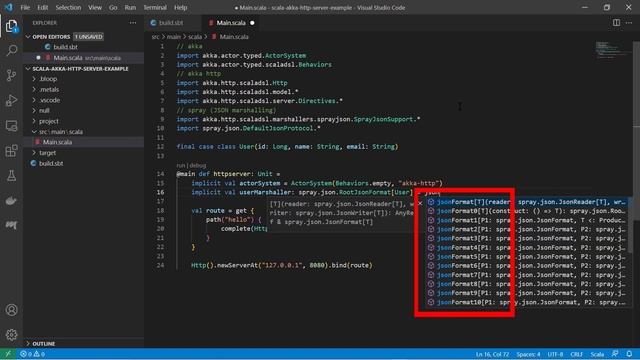Viewport: 640px width, 360px height.
Task: Open build.sbt in project root tree
Action: point(51,163)
